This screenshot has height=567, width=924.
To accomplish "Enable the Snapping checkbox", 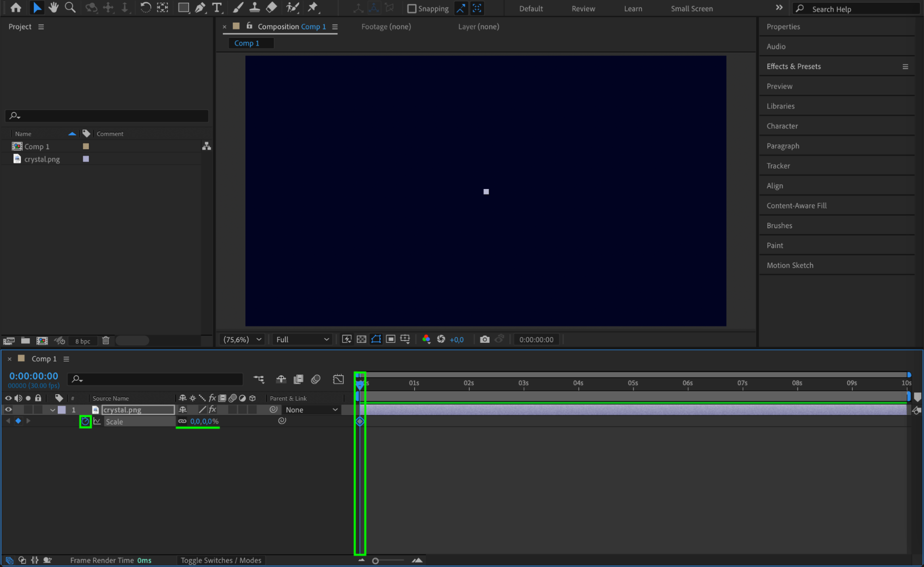I will coord(411,8).
